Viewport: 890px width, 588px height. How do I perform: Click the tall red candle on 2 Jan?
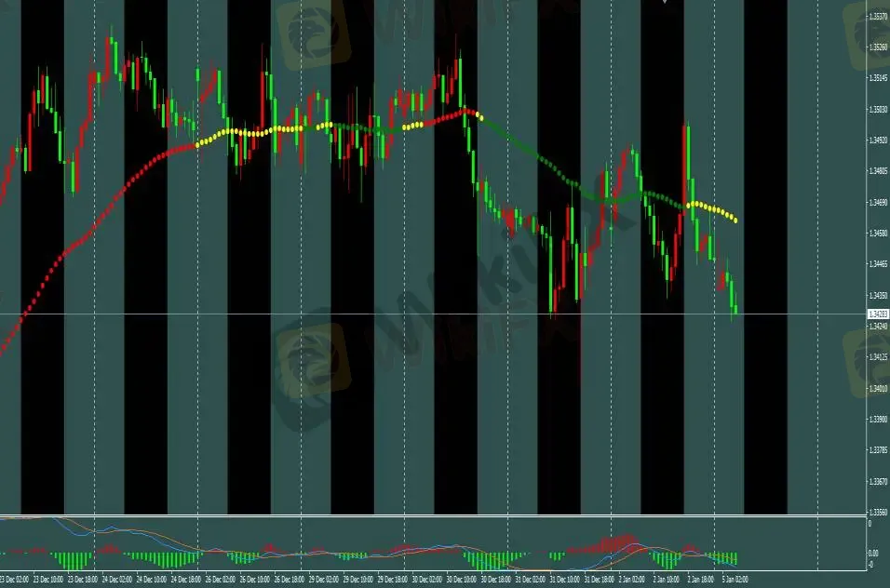pos(686,167)
